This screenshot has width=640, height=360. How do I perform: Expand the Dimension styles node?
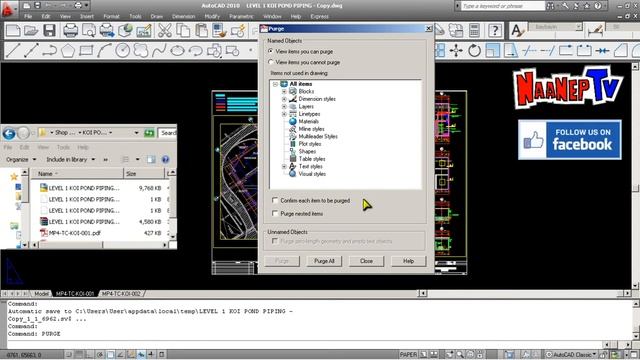coord(284,99)
